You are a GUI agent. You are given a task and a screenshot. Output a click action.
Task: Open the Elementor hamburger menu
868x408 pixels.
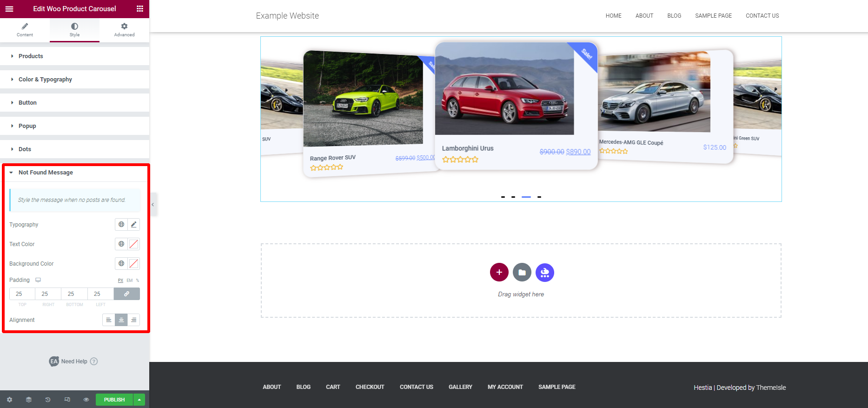pos(9,9)
